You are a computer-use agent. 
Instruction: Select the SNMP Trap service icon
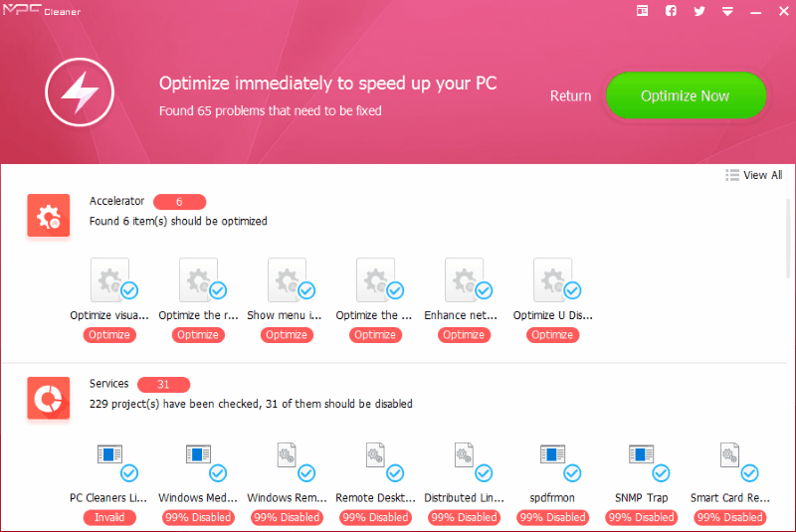[x=641, y=454]
